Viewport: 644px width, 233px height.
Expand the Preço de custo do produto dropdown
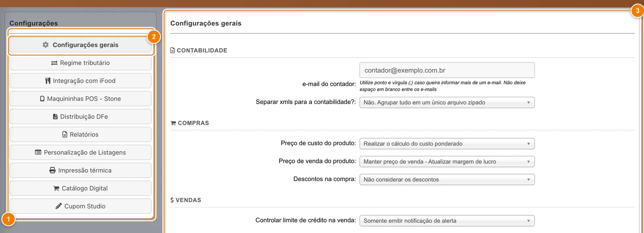click(x=447, y=144)
